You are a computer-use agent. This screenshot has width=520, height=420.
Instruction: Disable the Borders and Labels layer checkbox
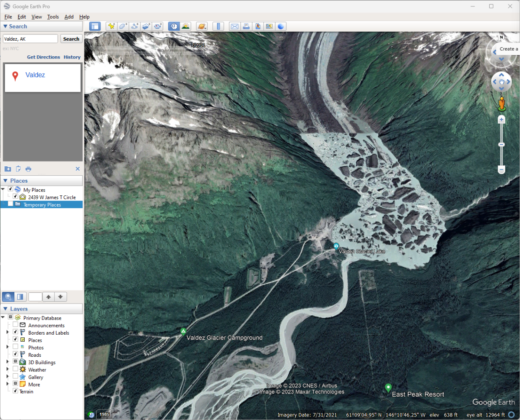tap(16, 333)
